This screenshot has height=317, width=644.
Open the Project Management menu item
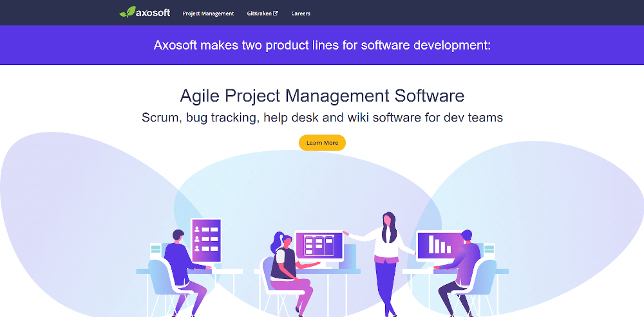click(x=208, y=14)
